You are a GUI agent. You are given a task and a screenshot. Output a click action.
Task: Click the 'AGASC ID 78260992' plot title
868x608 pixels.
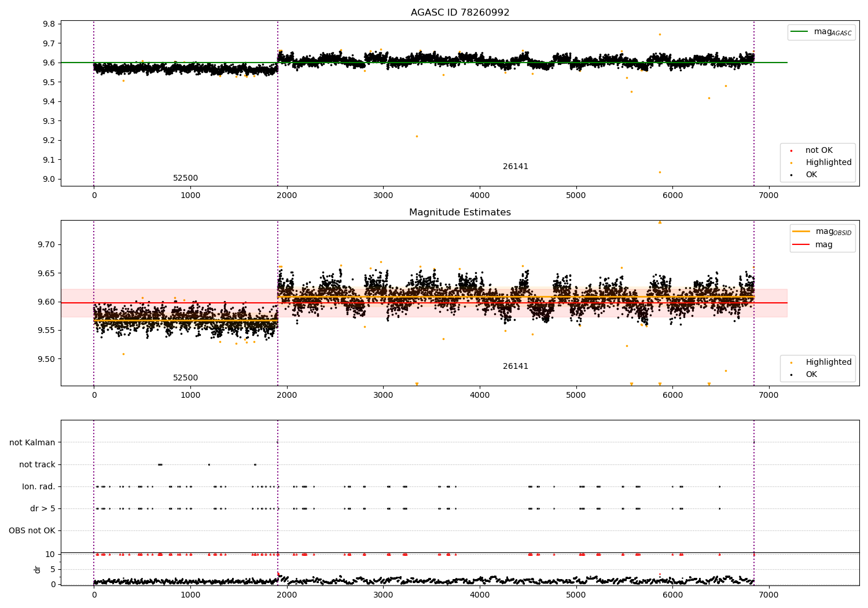[x=460, y=13]
